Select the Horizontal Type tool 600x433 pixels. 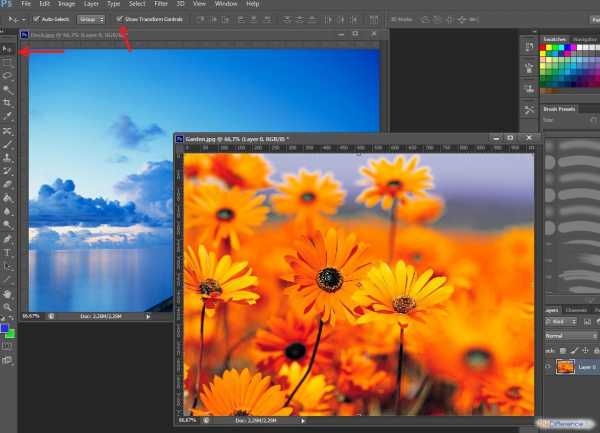(7, 252)
